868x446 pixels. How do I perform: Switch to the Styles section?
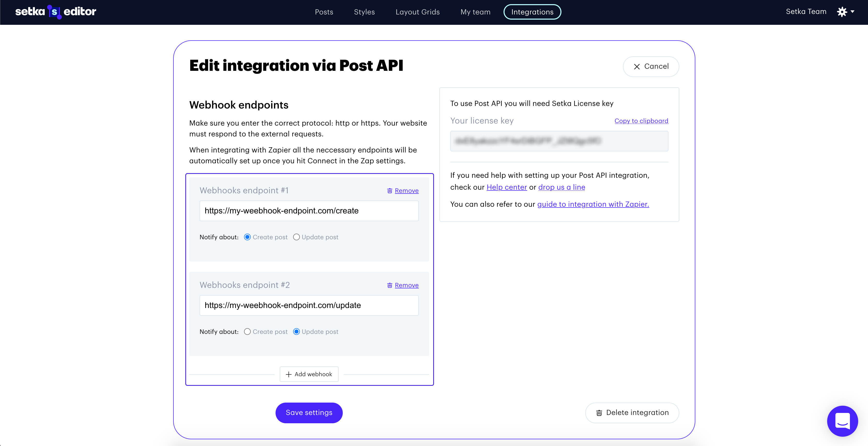click(x=364, y=12)
